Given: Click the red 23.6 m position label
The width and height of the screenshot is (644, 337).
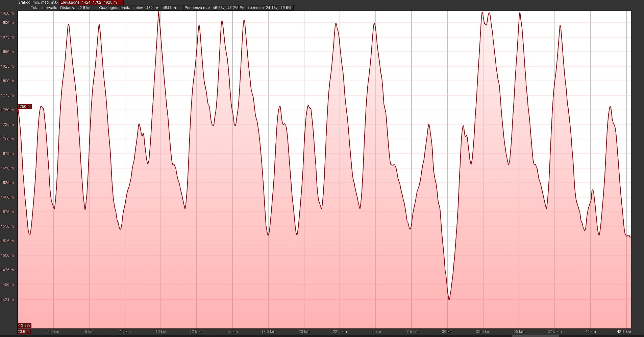Looking at the screenshot, I should 24,332.
